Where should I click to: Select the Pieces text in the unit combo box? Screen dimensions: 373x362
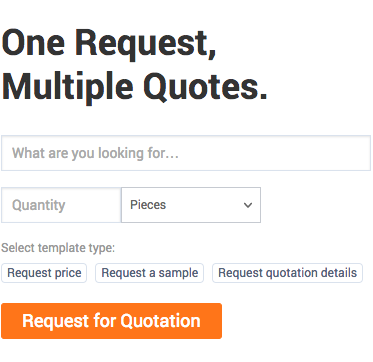coord(148,205)
